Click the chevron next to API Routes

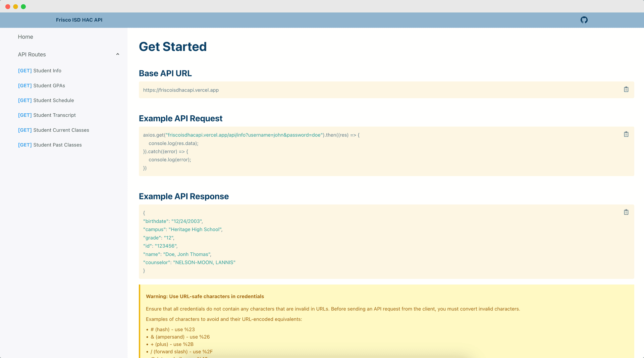click(117, 54)
